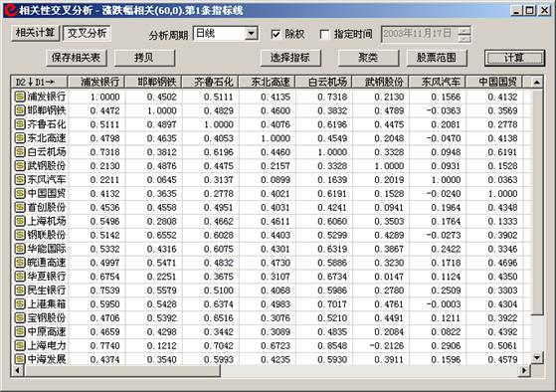Click the S icon beside 东北高速 row

tap(20, 138)
